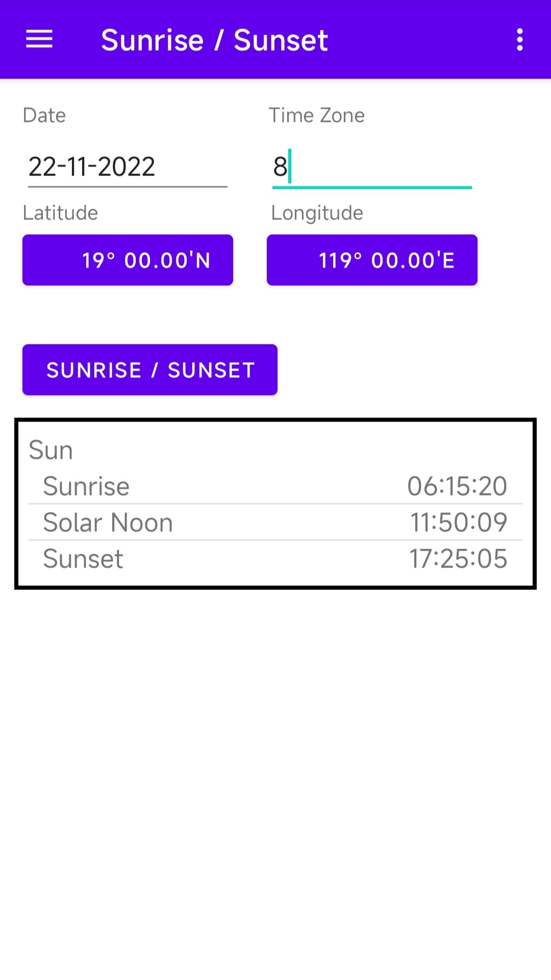Click the Longitude label
The height and width of the screenshot is (980, 551).
[x=317, y=213]
